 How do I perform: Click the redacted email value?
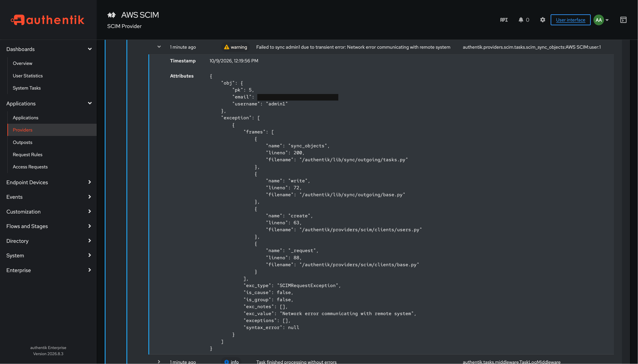coord(298,97)
